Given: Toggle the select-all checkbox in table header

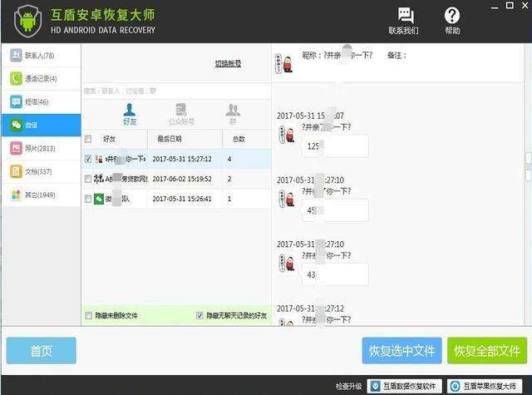Looking at the screenshot, I should pyautogui.click(x=88, y=139).
